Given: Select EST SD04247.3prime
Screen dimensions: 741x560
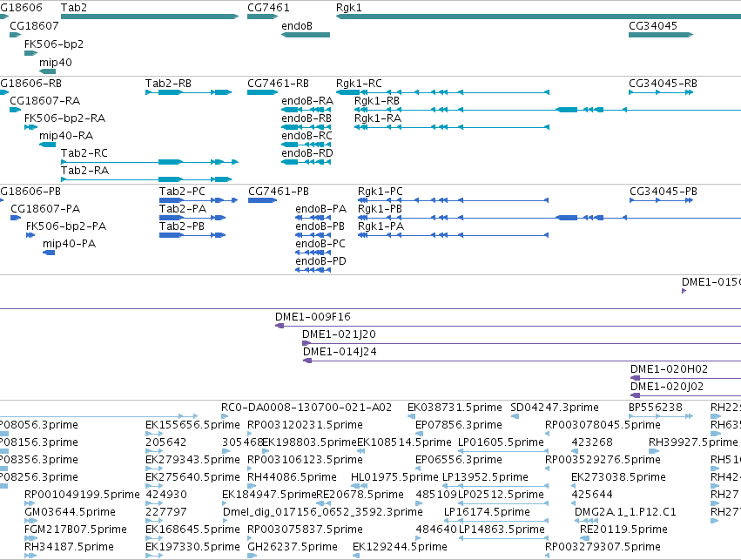Looking at the screenshot, I should tap(555, 408).
